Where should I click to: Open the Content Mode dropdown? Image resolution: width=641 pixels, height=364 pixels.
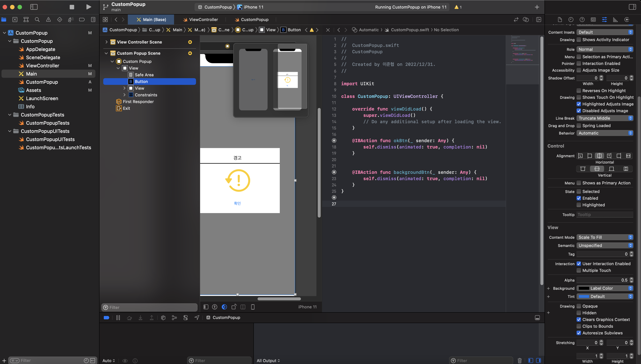[x=605, y=237]
